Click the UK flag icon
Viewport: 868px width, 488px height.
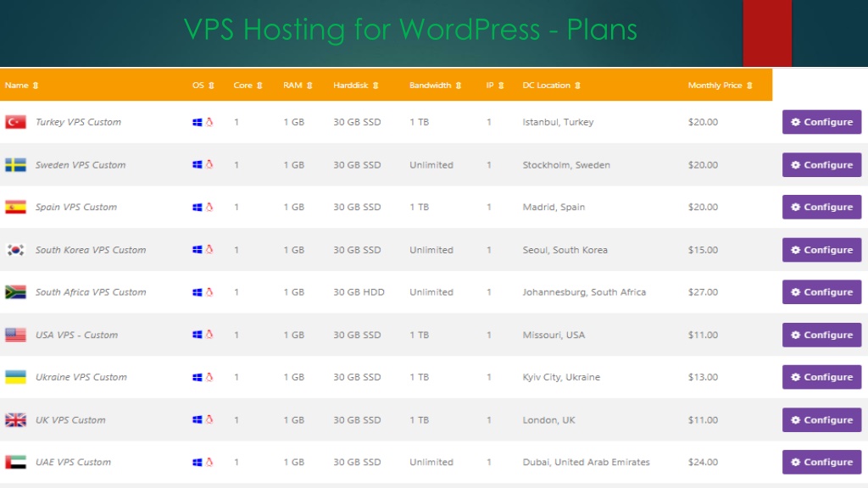pyautogui.click(x=15, y=419)
